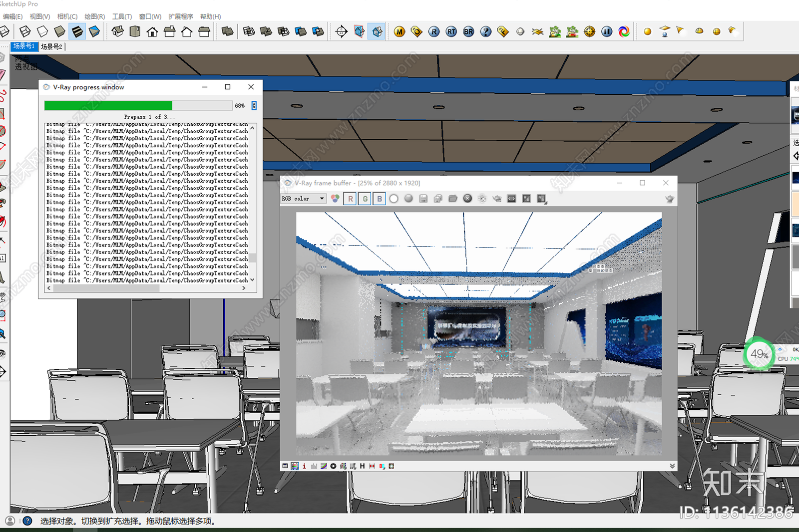Image resolution: width=799 pixels, height=532 pixels.
Task: Open the RGB color channel dropdown
Action: click(x=303, y=199)
